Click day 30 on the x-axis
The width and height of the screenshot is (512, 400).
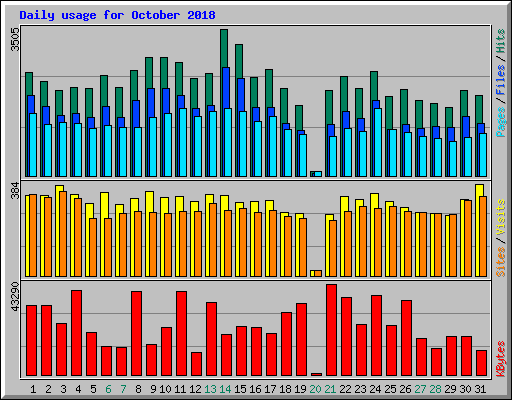[x=465, y=389]
